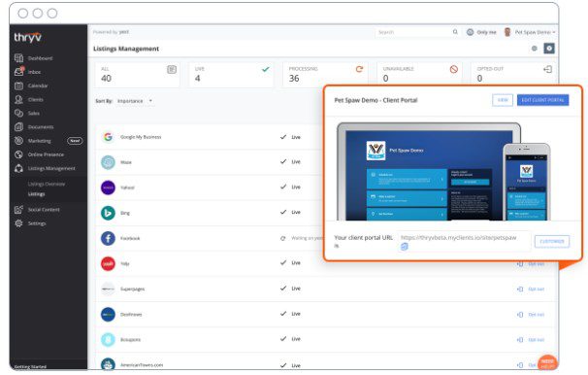Click the orange Need Help bubble
Image resolution: width=588 pixels, height=375 pixels.
(547, 363)
